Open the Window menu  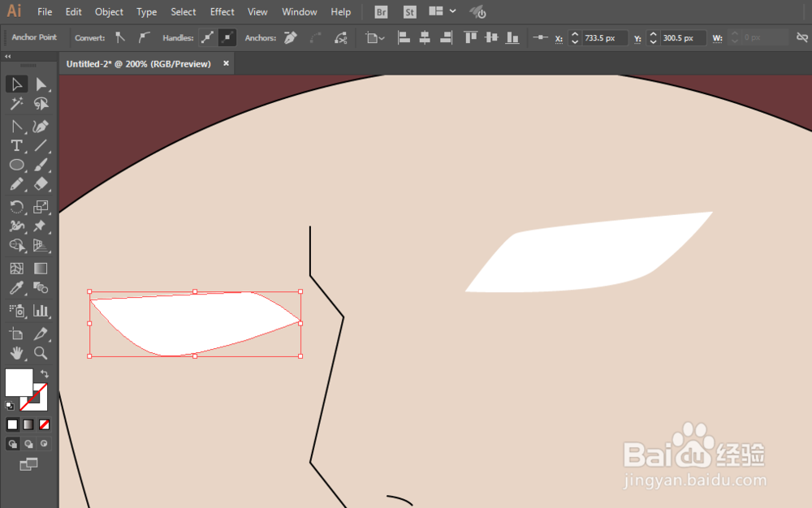point(300,12)
